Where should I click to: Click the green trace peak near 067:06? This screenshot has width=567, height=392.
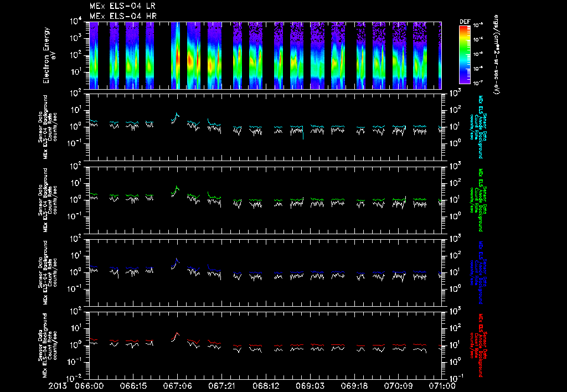pyautogui.click(x=177, y=186)
